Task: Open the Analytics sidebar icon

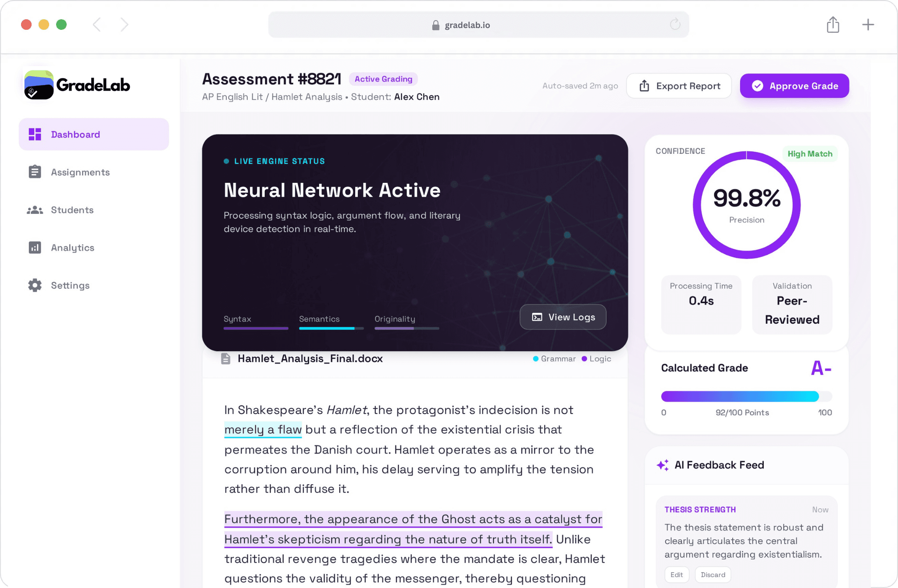Action: coord(35,248)
